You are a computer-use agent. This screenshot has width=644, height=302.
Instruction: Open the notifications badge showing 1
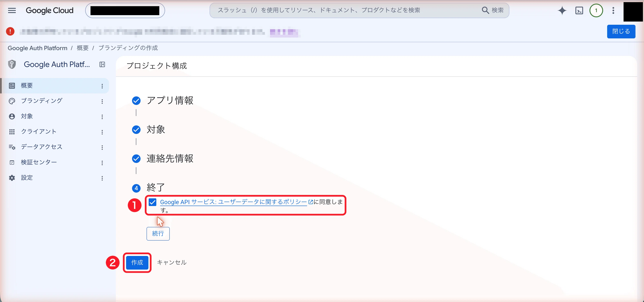coord(596,10)
